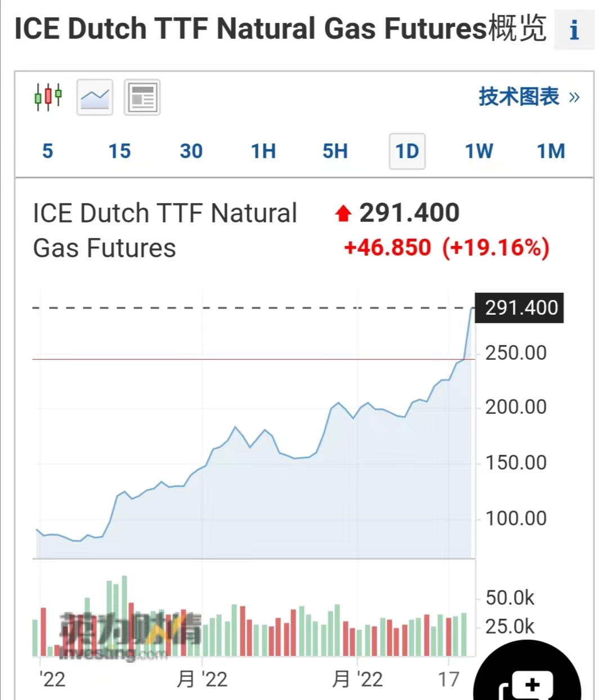This screenshot has width=608, height=700.
Task: Select the 5 minute interval
Action: (x=48, y=151)
